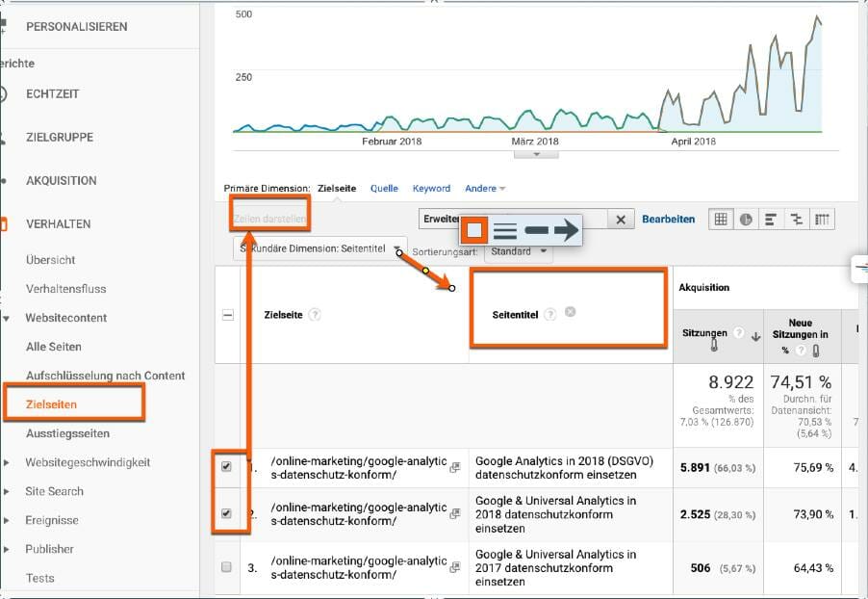Open Zielseiten in the sidebar
Image resolution: width=868 pixels, height=599 pixels.
point(53,404)
